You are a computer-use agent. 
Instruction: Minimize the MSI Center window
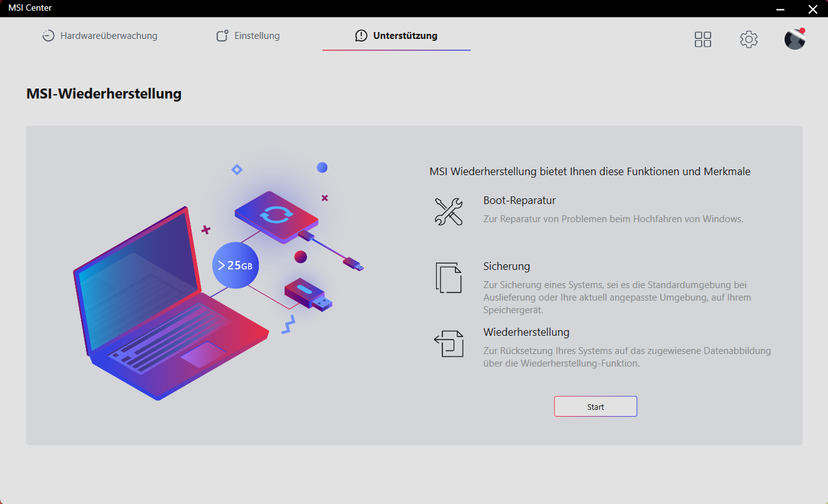[780, 9]
